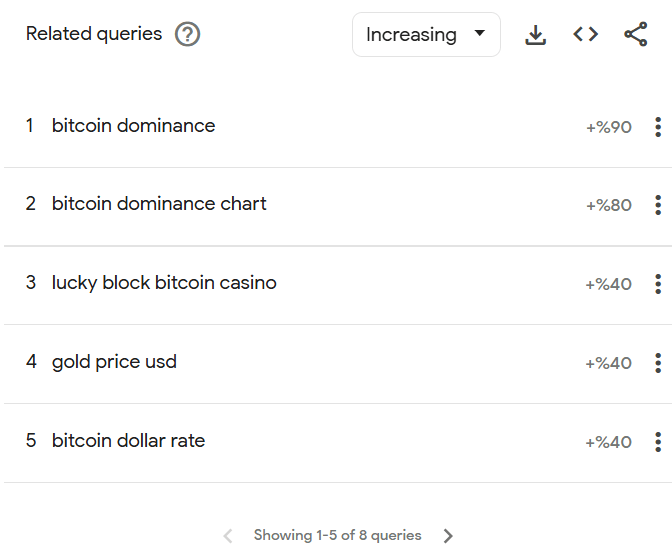
Task: Click the Showing 1-5 of 8 queries text
Action: click(x=337, y=536)
